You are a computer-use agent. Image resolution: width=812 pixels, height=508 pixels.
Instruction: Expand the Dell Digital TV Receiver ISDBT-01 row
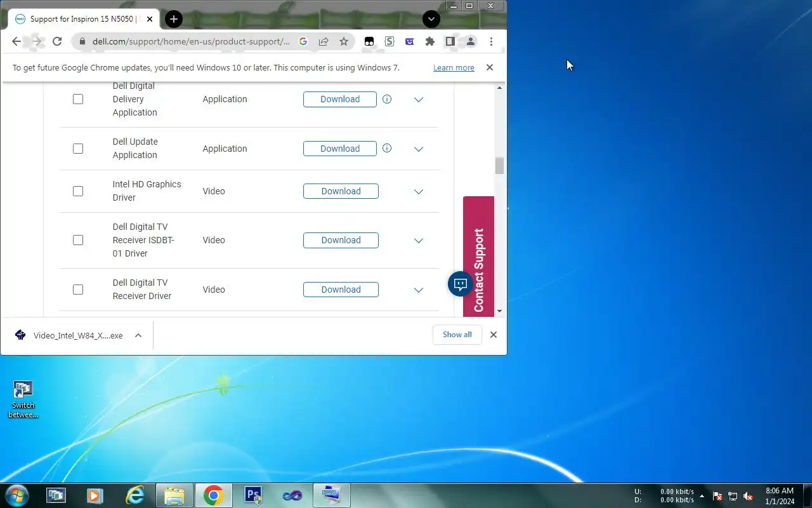(419, 241)
